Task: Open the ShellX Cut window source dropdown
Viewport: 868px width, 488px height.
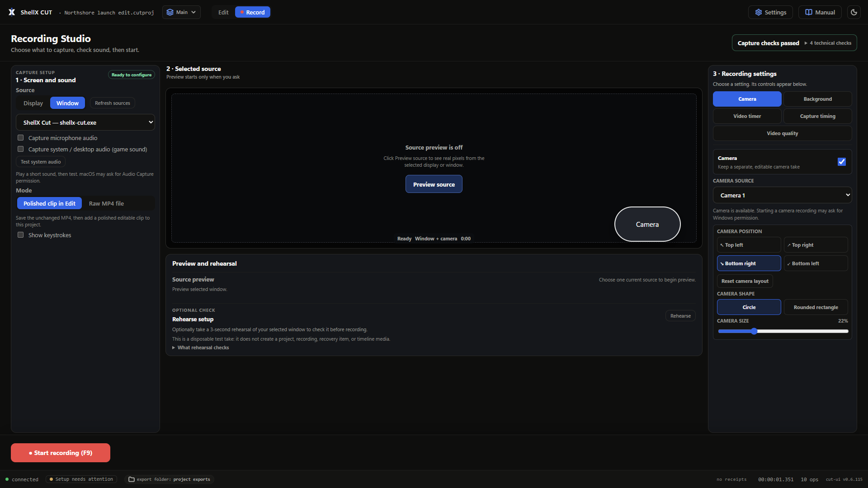Action: (85, 122)
